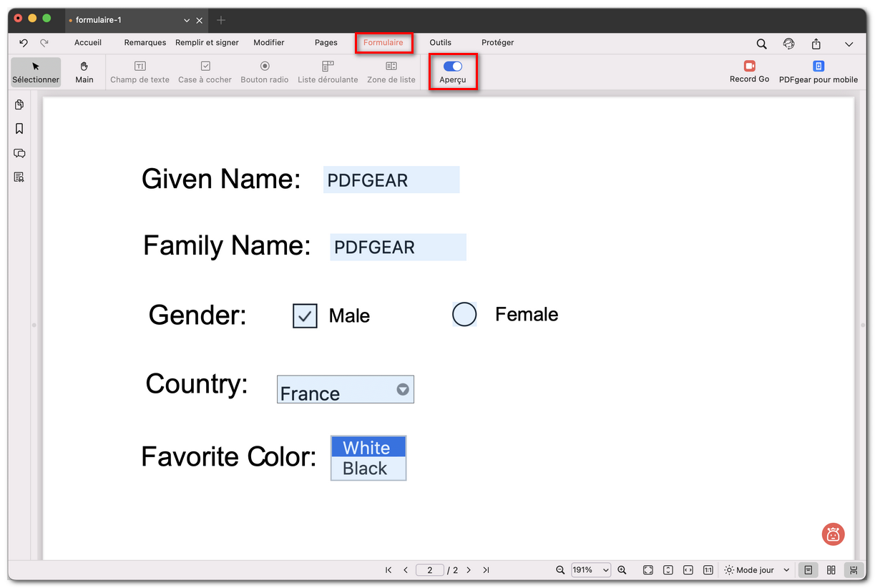The width and height of the screenshot is (875, 588).
Task: Open the bookmarks sidebar panel
Action: [19, 129]
